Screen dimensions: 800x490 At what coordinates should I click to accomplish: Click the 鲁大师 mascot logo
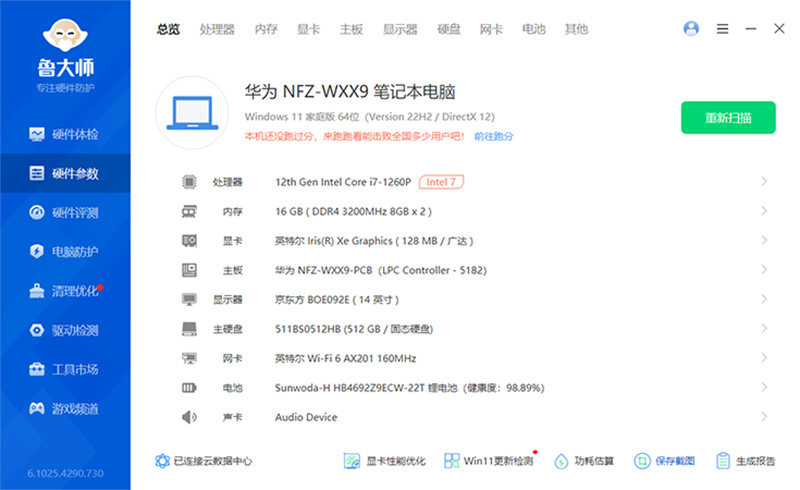point(65,36)
